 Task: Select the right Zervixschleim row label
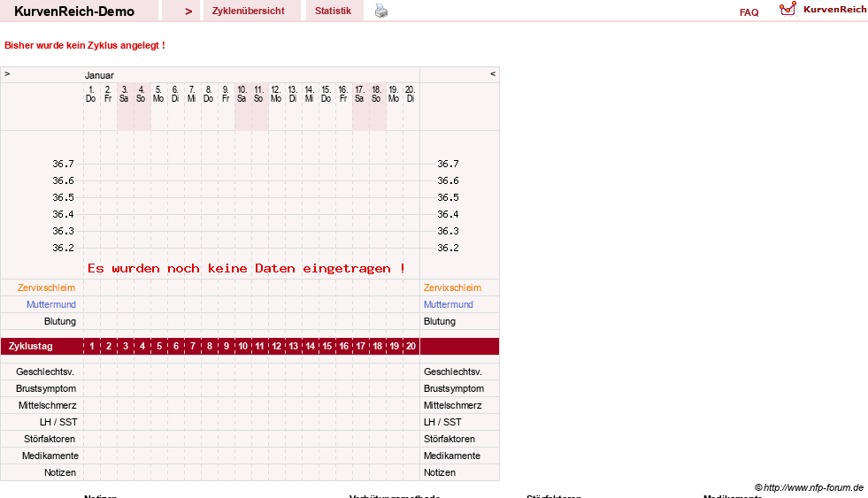coord(452,287)
